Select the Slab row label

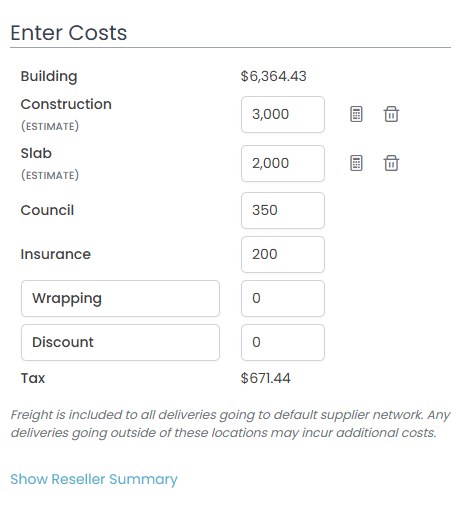click(36, 153)
